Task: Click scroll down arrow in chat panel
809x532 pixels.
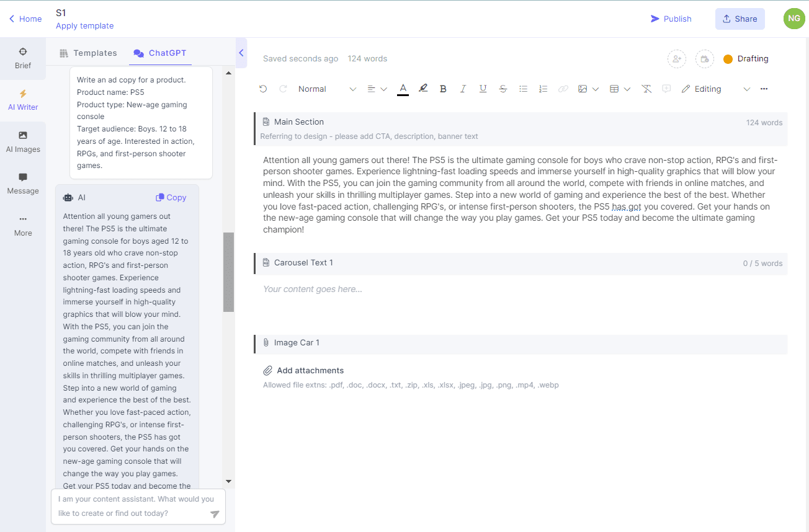Action: coord(228,481)
